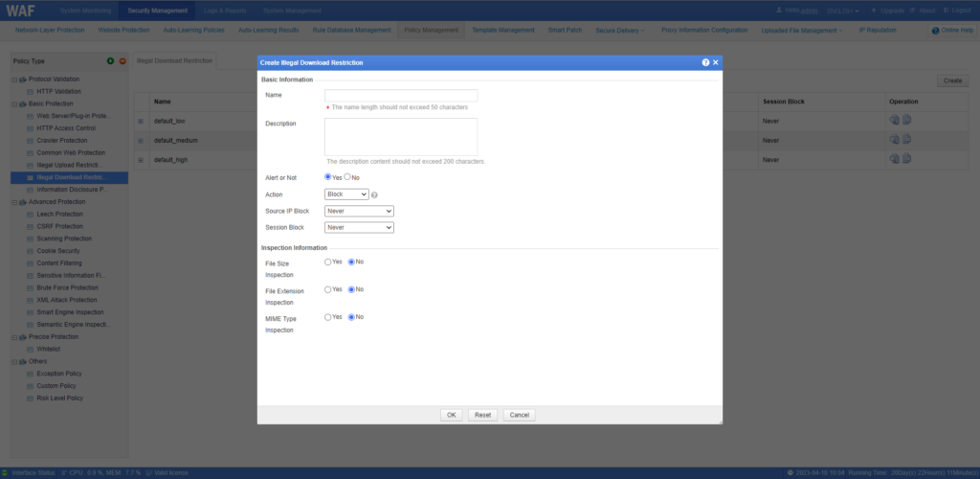
Task: Open the Secure Delivery menu dropdown
Action: tap(620, 30)
